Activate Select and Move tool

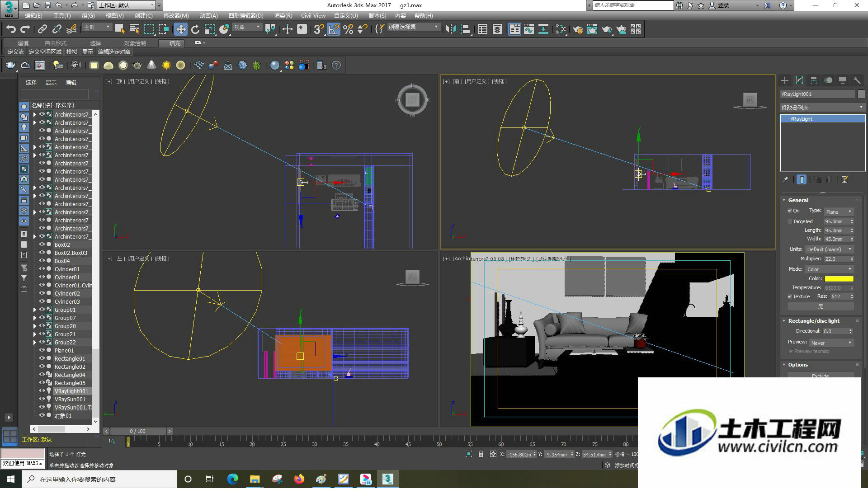(x=181, y=29)
